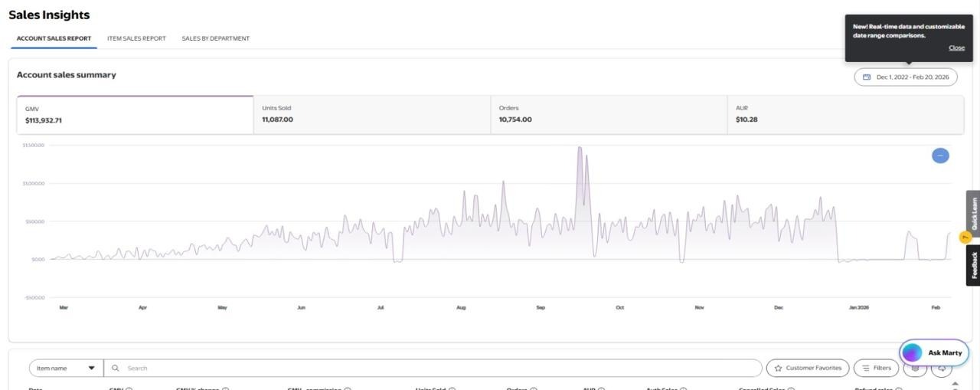Image resolution: width=980 pixels, height=390 pixels.
Task: Select the AUR metric card
Action: tap(845, 115)
